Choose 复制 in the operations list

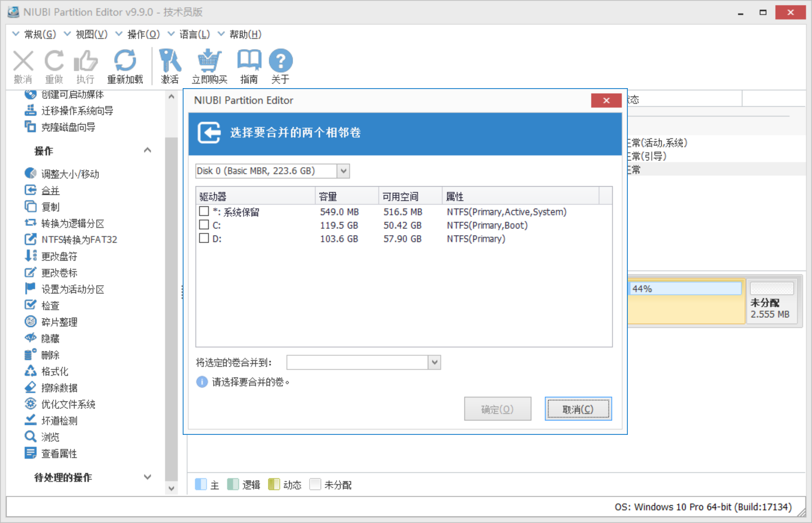(42, 207)
